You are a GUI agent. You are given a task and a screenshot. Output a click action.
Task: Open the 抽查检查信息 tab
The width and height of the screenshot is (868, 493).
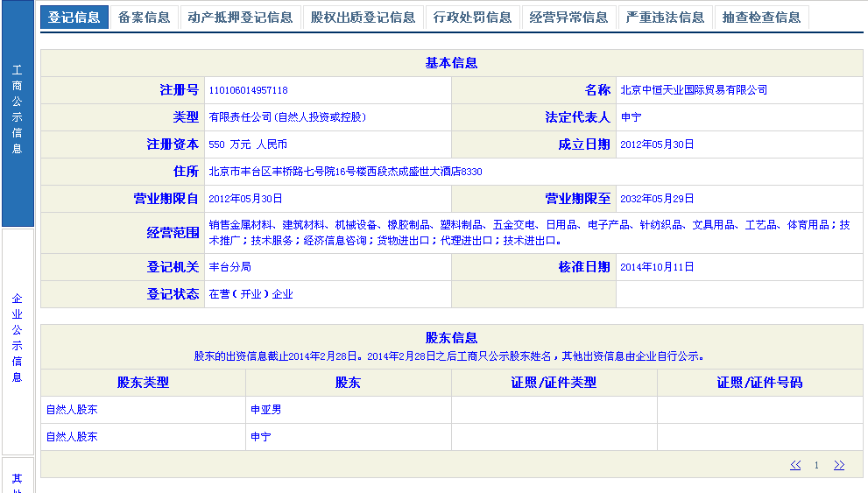(x=762, y=18)
